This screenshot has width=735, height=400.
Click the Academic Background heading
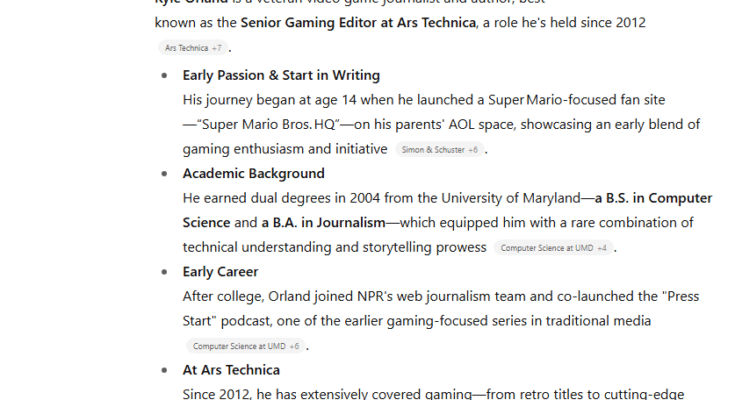[x=254, y=174]
